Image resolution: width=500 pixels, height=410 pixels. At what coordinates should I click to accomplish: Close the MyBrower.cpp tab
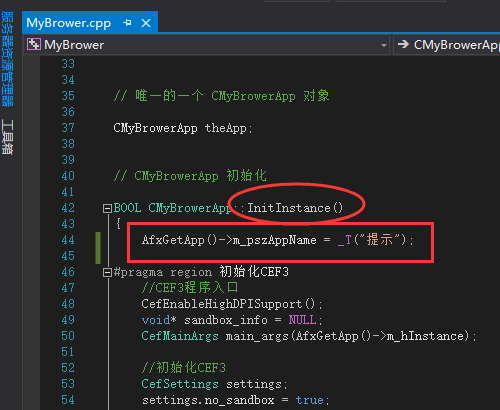[146, 23]
